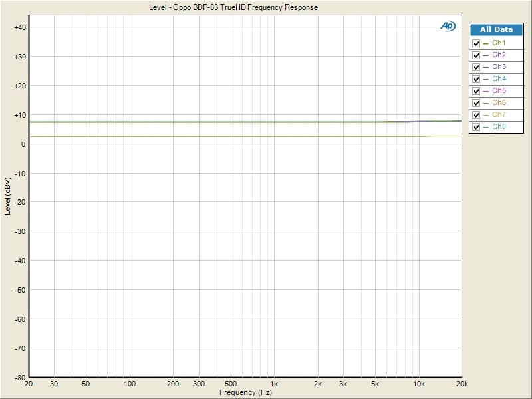Hide the Ch3 trace via checkbox

pyautogui.click(x=476, y=67)
